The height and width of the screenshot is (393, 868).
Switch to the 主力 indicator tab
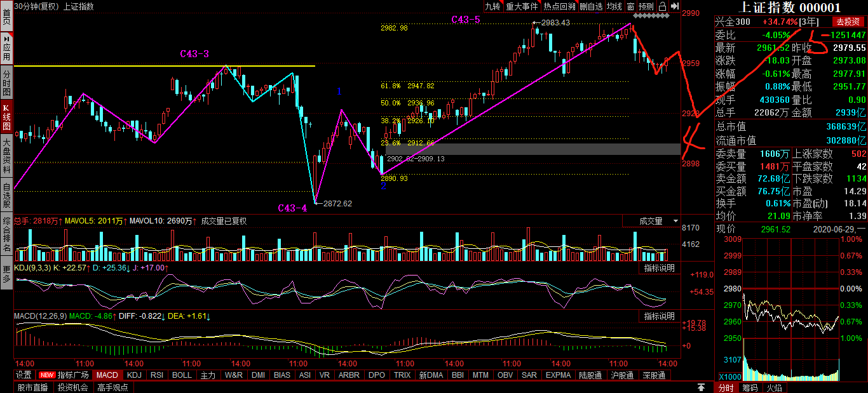(208, 375)
